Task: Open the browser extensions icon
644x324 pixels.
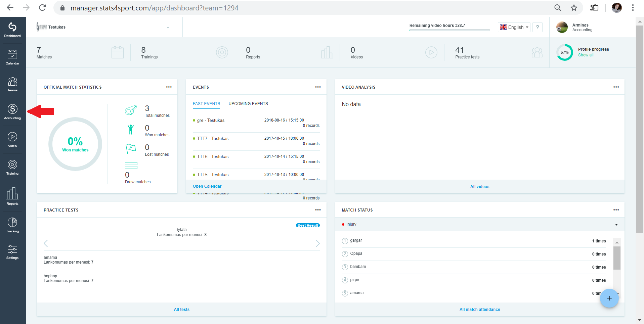Action: (x=594, y=8)
